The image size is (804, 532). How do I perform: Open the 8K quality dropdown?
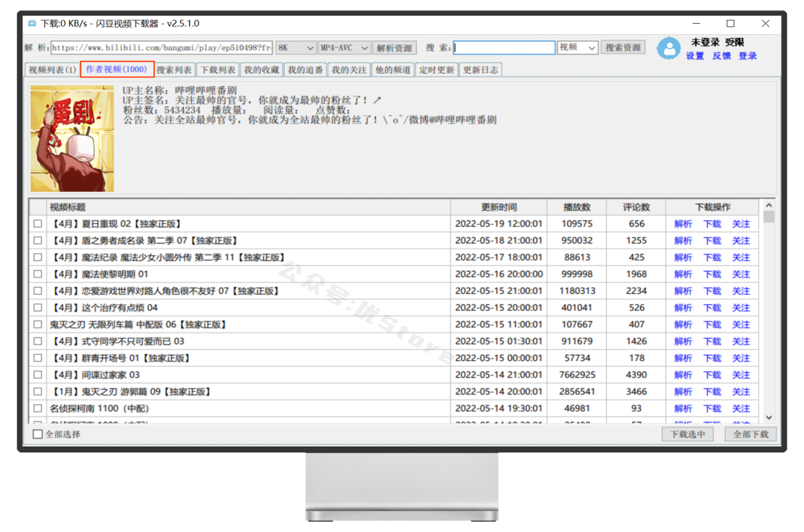(x=296, y=48)
